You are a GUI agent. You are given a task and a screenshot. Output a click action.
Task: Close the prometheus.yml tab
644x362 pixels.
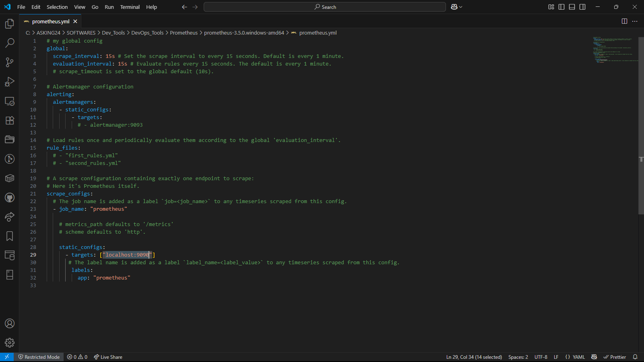[75, 21]
